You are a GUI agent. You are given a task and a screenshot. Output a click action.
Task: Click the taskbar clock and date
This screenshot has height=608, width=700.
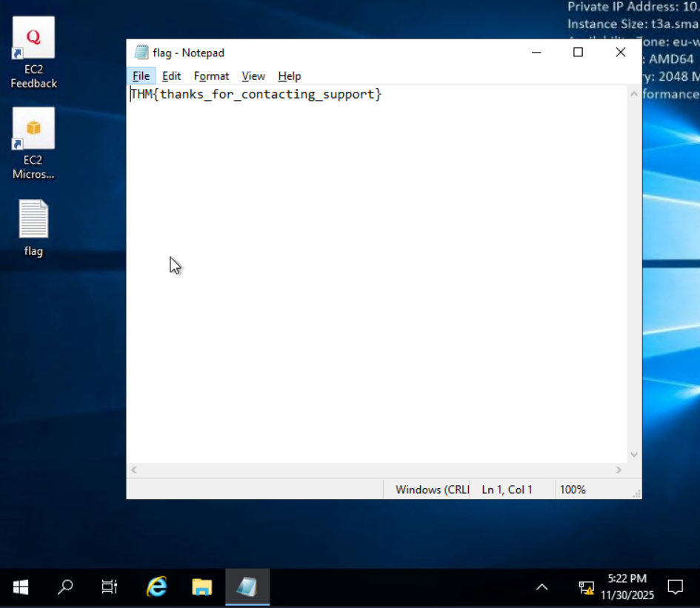point(627,587)
